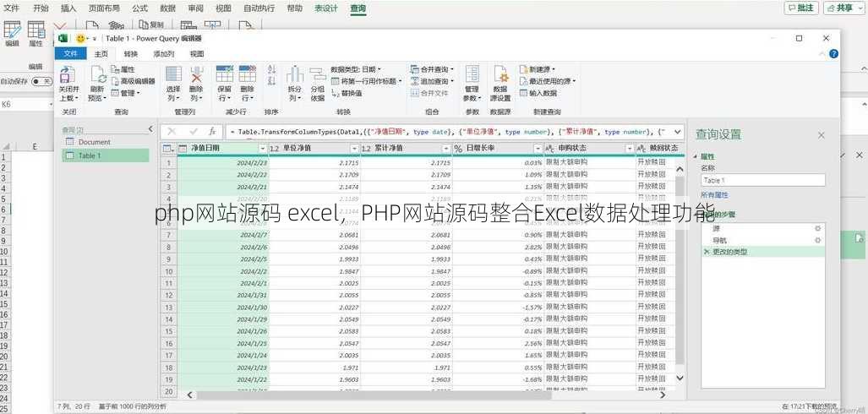Open help via the blue question mark icon
This screenshot has height=414, width=868.
click(x=833, y=54)
